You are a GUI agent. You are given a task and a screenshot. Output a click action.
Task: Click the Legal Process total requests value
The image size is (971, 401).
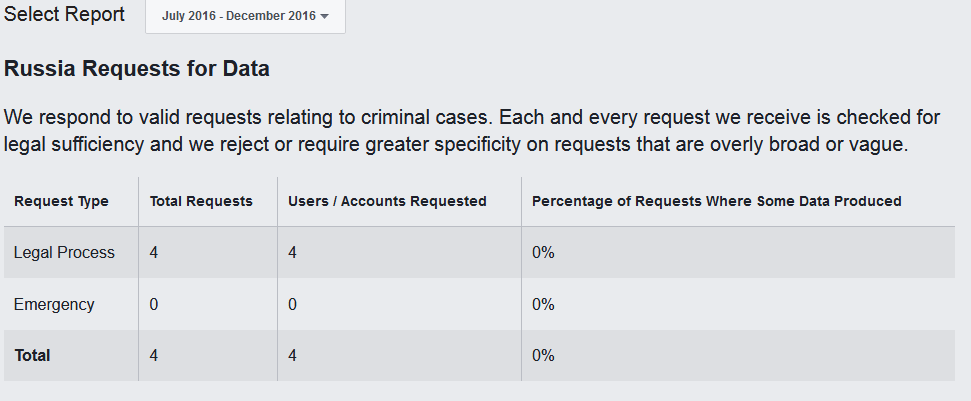[154, 252]
